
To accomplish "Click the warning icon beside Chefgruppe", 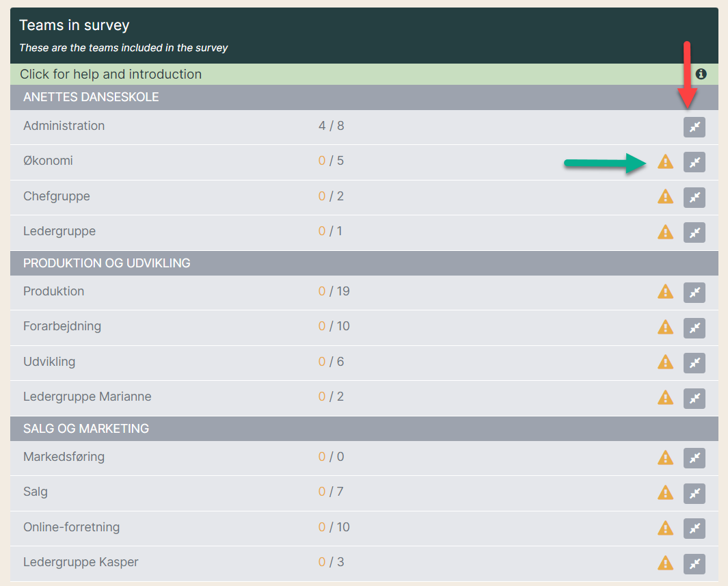I will click(665, 196).
